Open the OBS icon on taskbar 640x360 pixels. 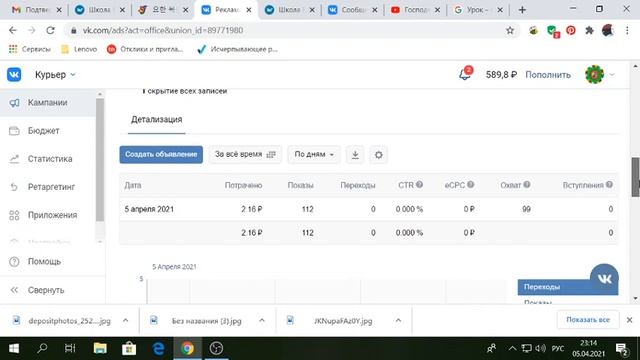click(x=216, y=348)
